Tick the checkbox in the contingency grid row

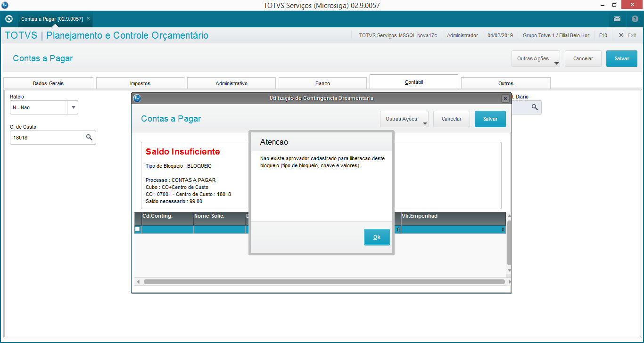(138, 229)
